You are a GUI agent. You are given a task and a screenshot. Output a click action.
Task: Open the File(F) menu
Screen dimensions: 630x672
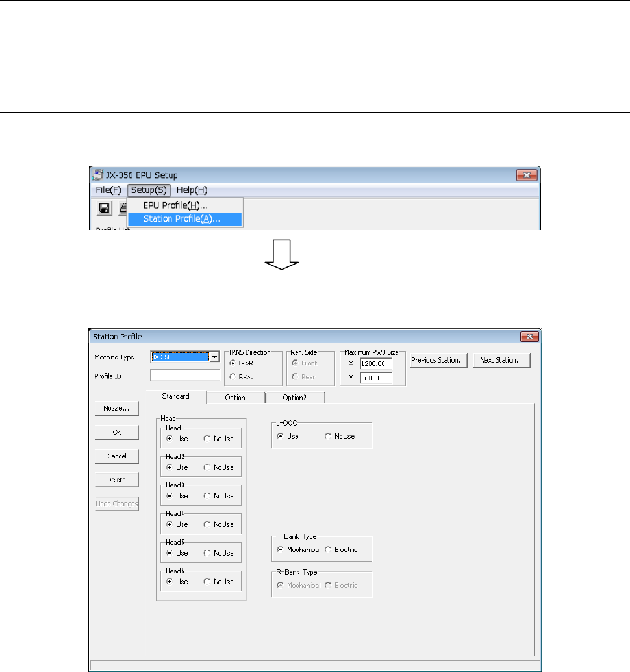108,190
